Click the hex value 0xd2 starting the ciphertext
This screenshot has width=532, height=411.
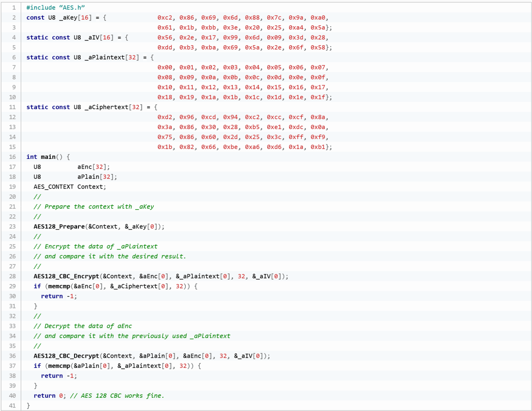click(x=165, y=117)
